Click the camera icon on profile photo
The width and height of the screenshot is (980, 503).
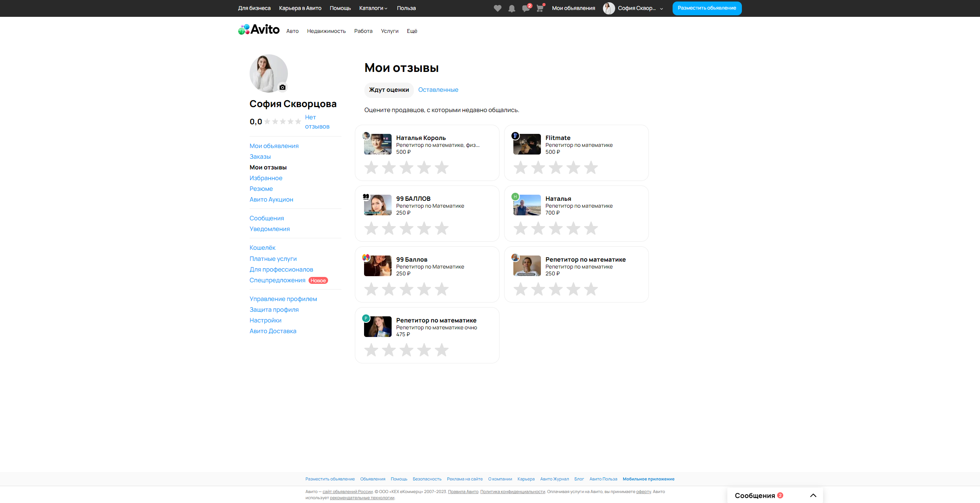[283, 87]
